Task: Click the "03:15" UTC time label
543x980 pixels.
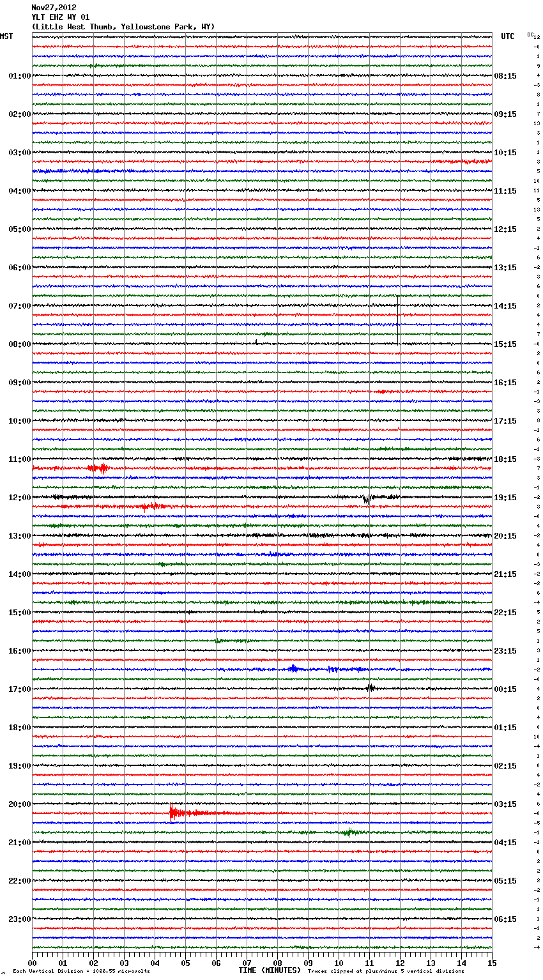Action: [505, 804]
